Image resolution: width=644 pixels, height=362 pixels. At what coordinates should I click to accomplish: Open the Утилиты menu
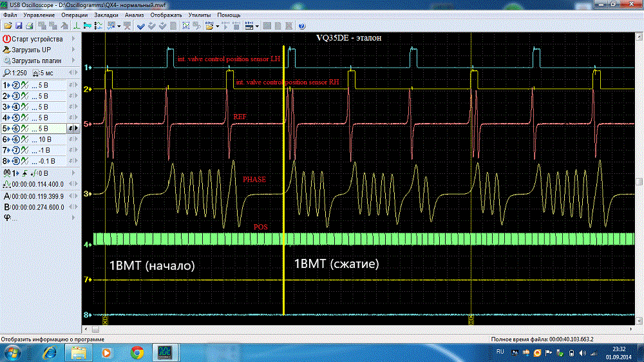(200, 14)
